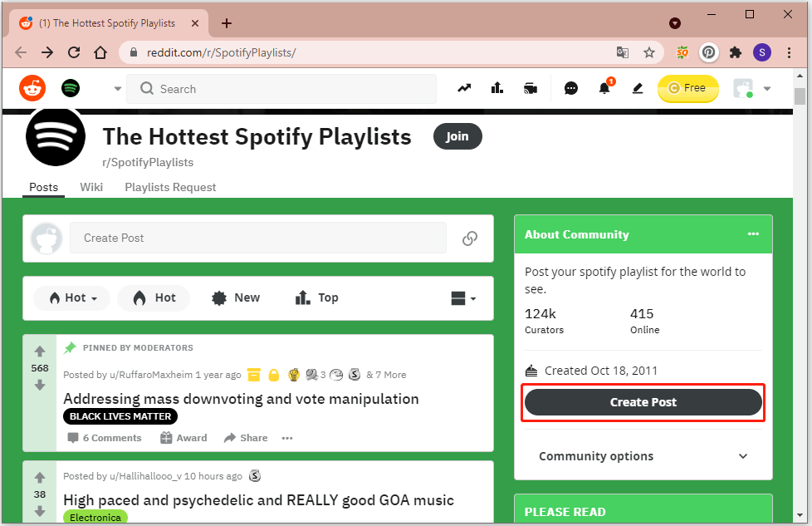812x526 pixels.
Task: Switch to the Posts tab
Action: point(43,187)
